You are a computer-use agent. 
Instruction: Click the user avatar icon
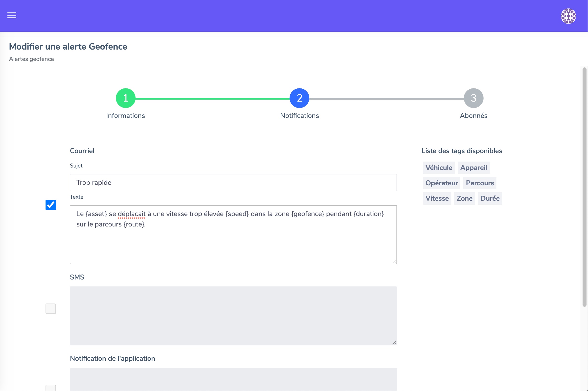pos(568,16)
